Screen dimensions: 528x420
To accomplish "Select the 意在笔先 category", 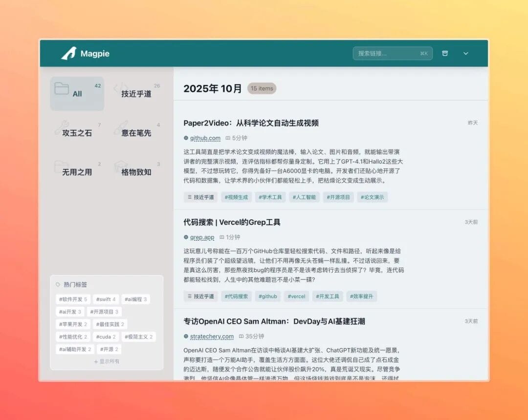I will pyautogui.click(x=136, y=132).
